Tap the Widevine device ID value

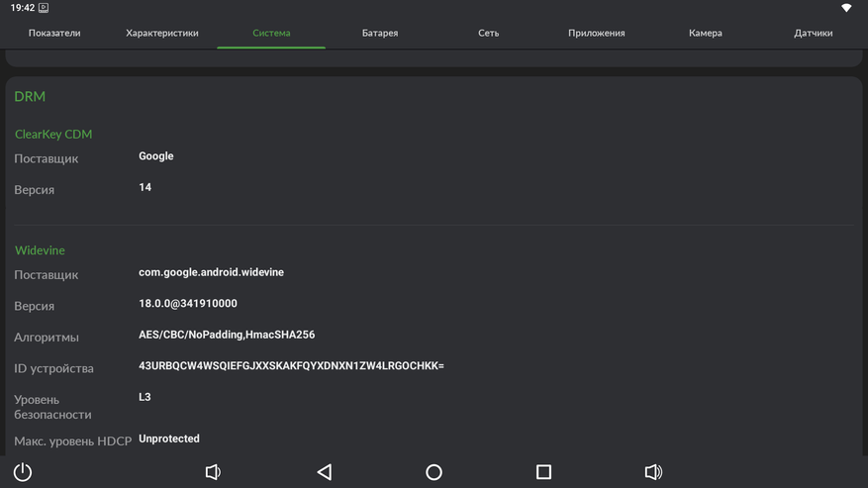point(291,366)
